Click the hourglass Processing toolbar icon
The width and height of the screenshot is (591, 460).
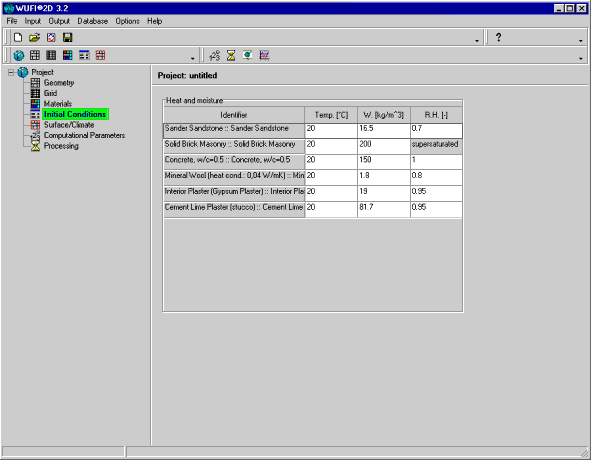[x=231, y=55]
